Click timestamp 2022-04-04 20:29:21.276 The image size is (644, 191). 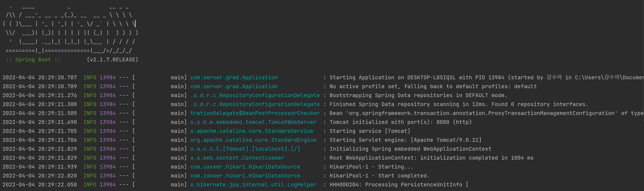tap(40, 95)
